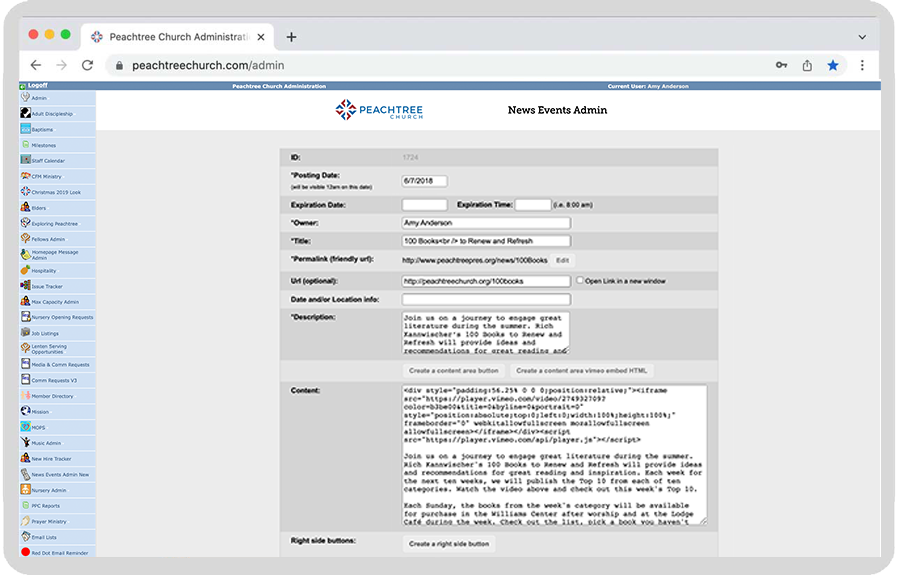Screen dimensions: 900x575
Task: Click Create a right side button
Action: (449, 544)
